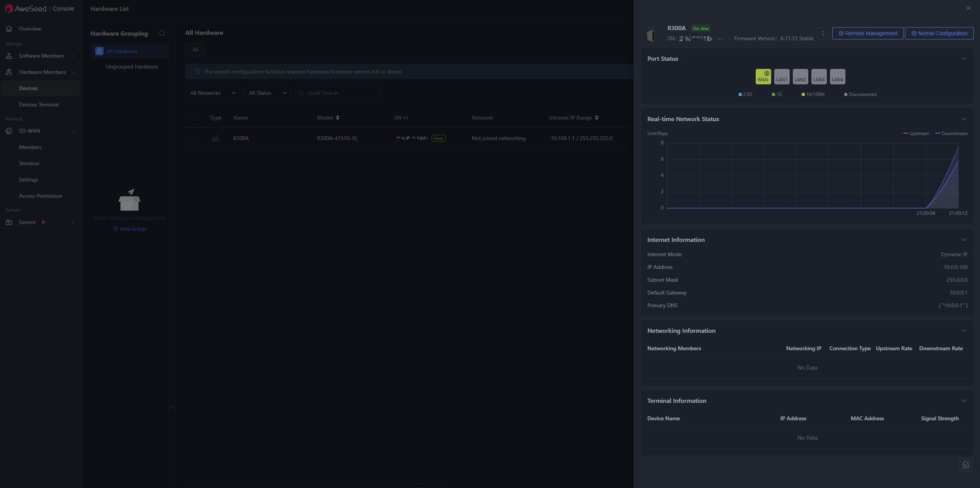Click R300A device name cell
The width and height of the screenshot is (980, 488).
[x=241, y=138]
